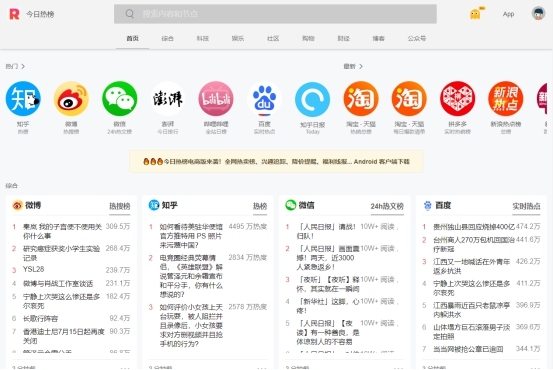
Task: Open 微博 item 微博与肖战工作室谈话
Action: point(58,284)
